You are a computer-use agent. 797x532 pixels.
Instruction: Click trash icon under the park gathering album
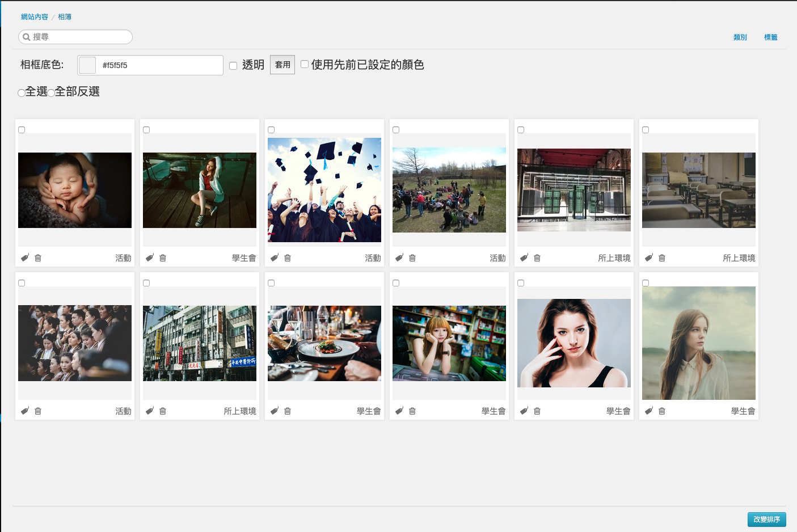412,258
